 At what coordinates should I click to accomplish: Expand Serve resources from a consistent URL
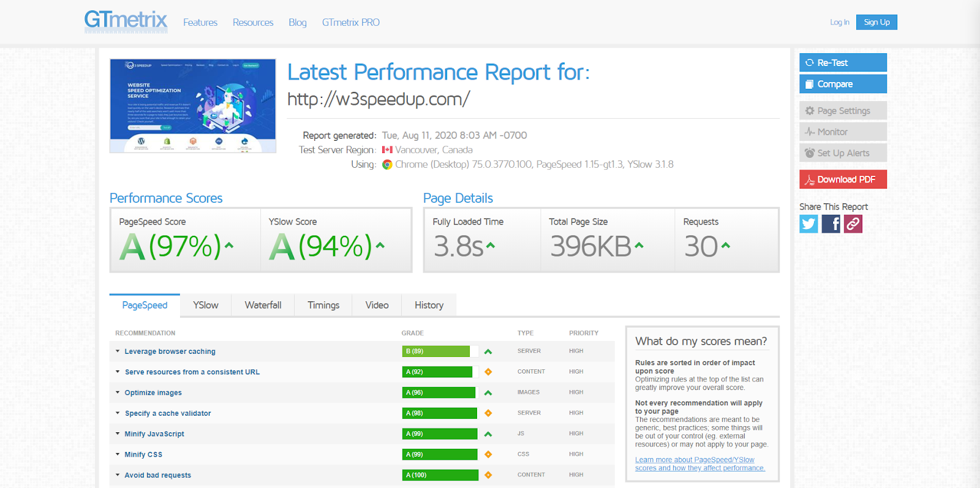(192, 372)
